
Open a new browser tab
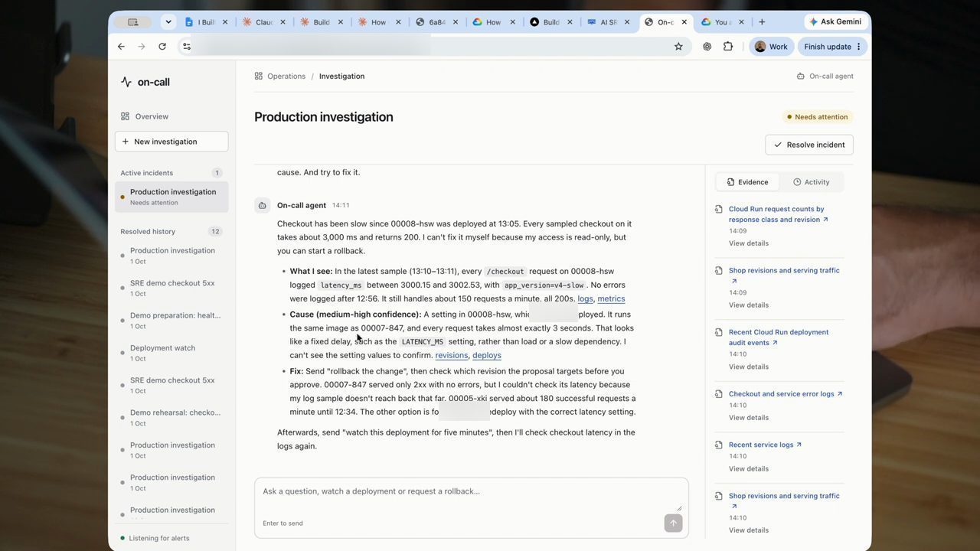click(762, 22)
